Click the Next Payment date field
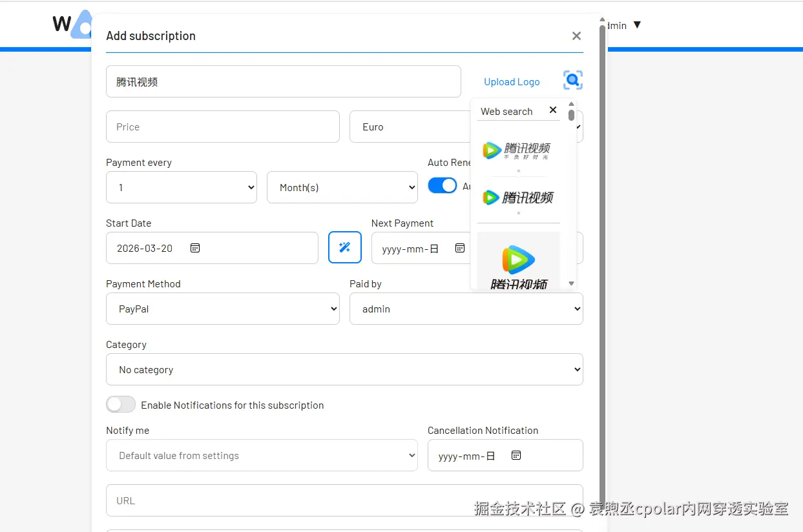 (x=477, y=248)
